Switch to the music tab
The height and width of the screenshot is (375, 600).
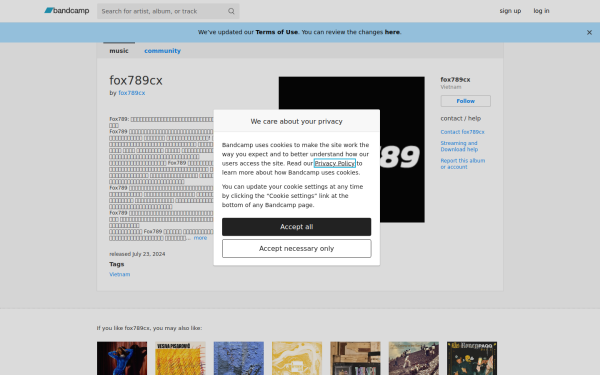[x=119, y=51]
